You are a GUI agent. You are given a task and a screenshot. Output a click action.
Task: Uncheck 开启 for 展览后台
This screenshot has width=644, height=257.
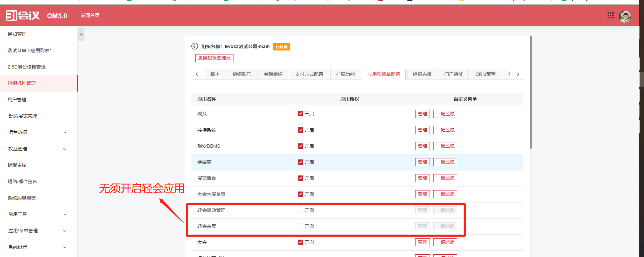click(x=301, y=178)
